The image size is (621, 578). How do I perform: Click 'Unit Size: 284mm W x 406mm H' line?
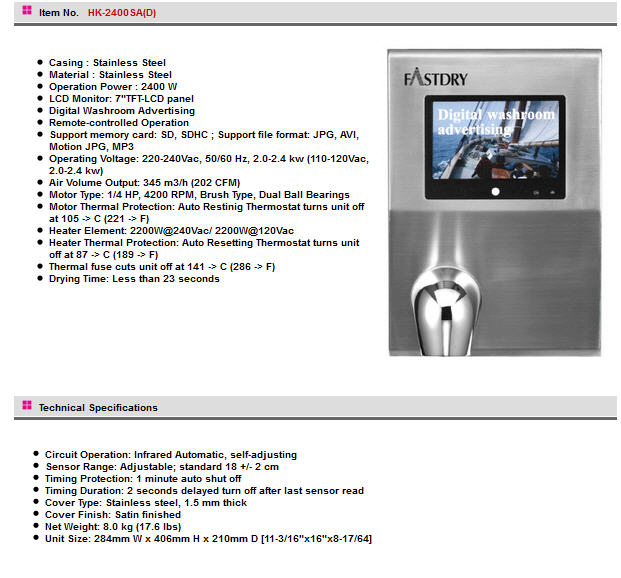[x=208, y=538]
